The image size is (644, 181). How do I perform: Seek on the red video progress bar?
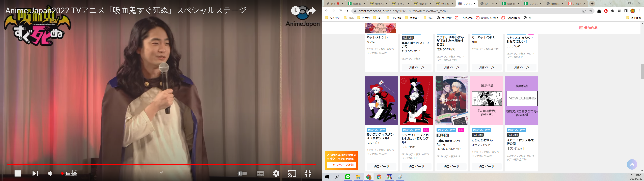click(x=161, y=165)
